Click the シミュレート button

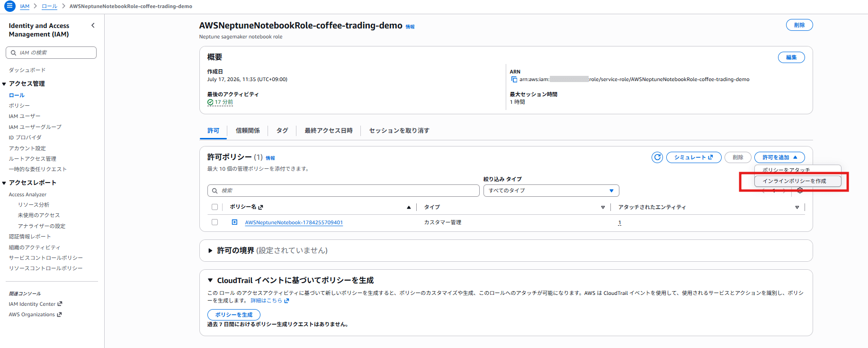(694, 157)
